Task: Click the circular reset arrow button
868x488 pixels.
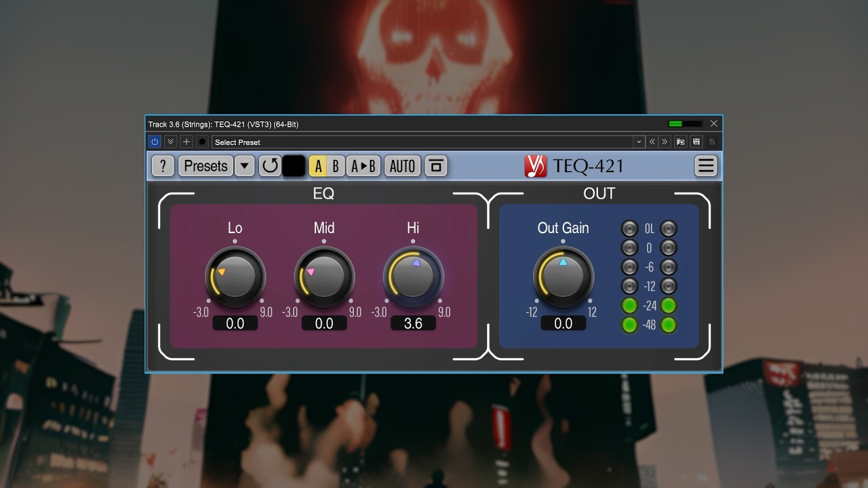Action: [x=270, y=166]
